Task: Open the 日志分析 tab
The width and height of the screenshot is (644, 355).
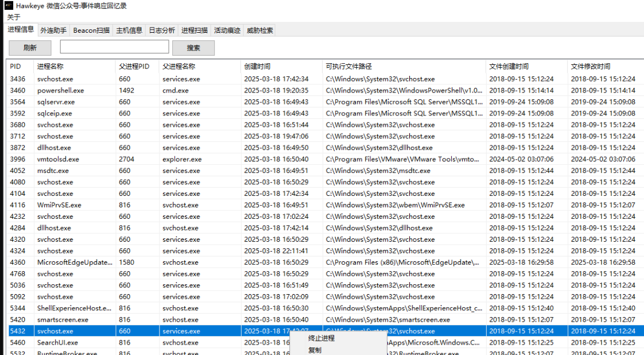Action: point(162,30)
